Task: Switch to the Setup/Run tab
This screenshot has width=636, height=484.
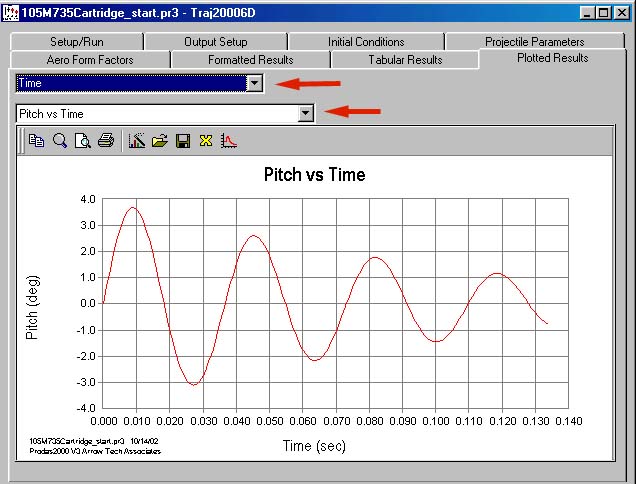Action: tap(78, 42)
